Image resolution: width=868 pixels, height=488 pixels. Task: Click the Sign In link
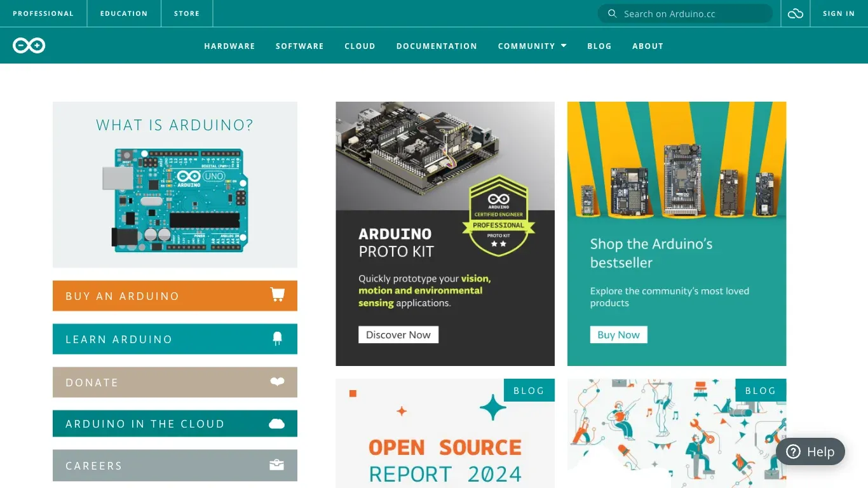click(839, 13)
